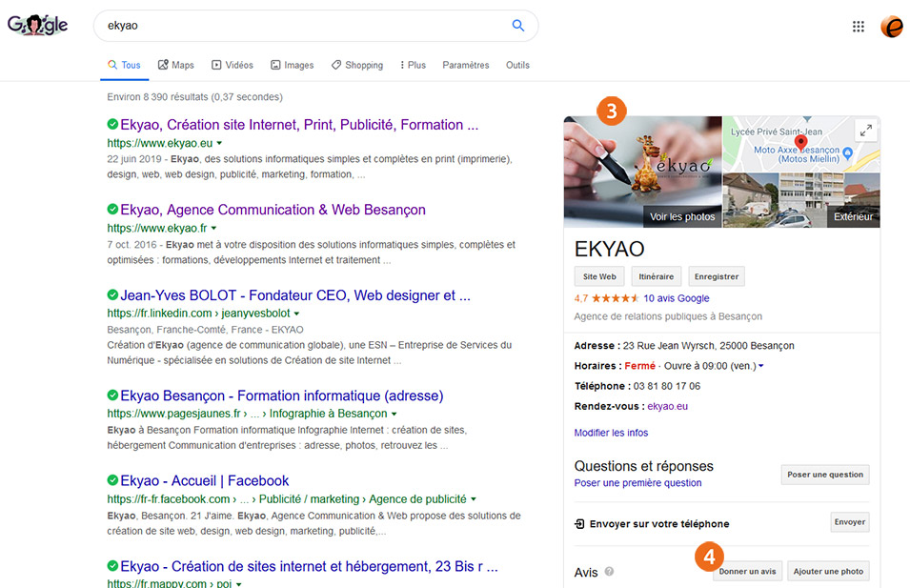
Task: Click the send-to-phone icon
Action: coord(579,523)
